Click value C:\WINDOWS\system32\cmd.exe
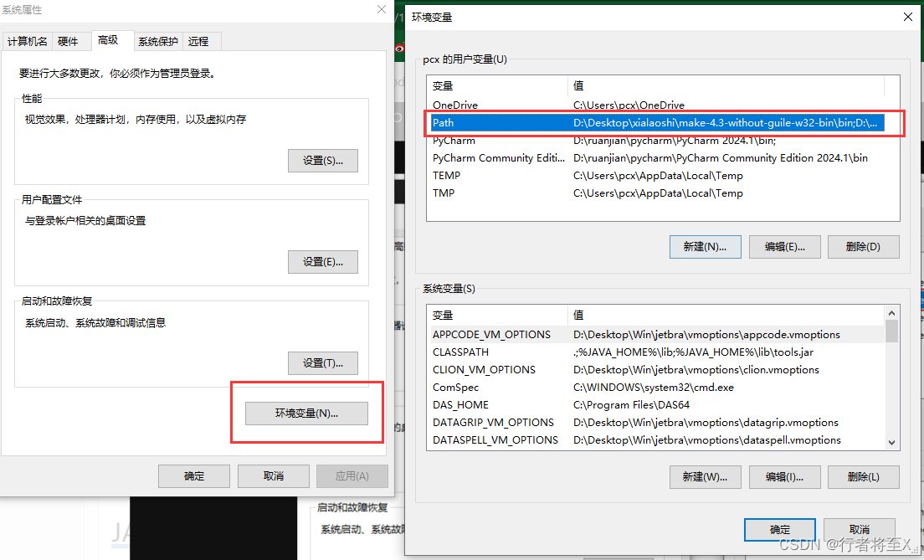This screenshot has width=924, height=560. pyautogui.click(x=654, y=388)
